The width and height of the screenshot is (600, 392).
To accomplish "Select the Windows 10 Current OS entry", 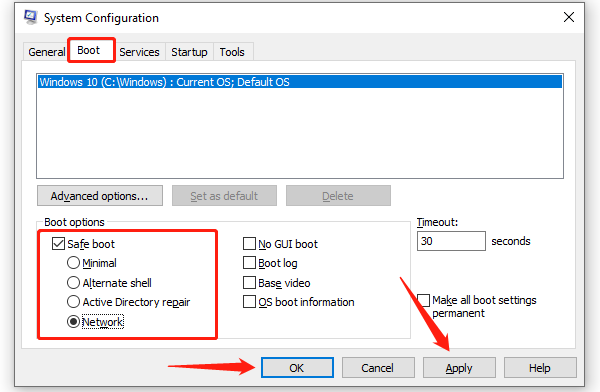I will [300, 82].
